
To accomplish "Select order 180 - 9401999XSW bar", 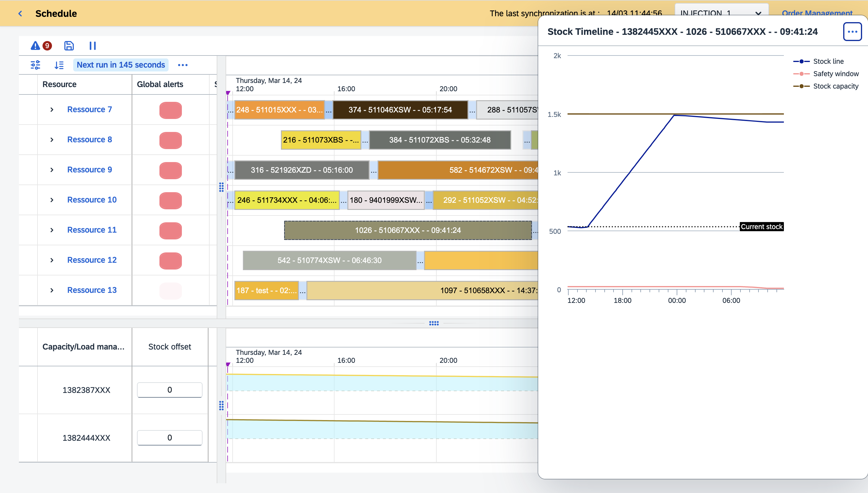I will 386,200.
